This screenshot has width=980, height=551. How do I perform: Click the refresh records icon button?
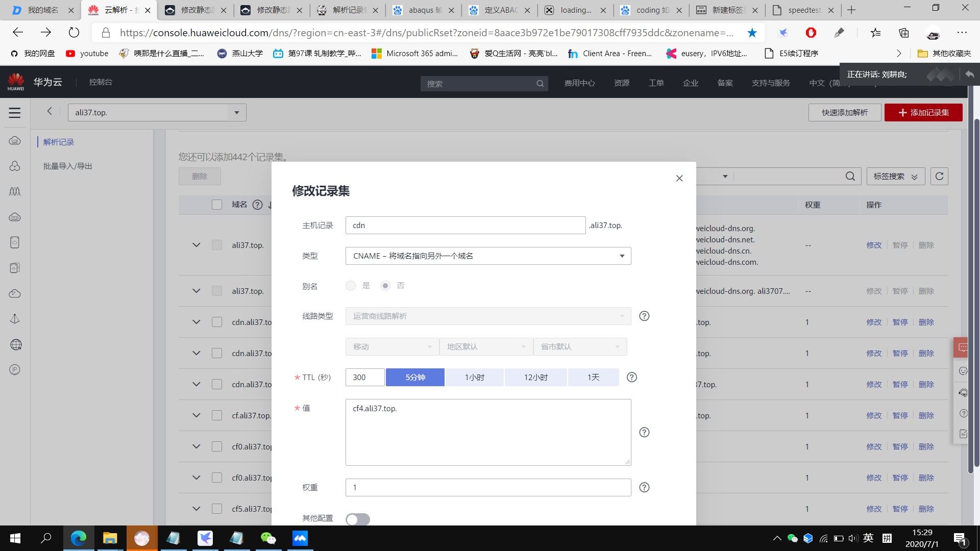939,177
